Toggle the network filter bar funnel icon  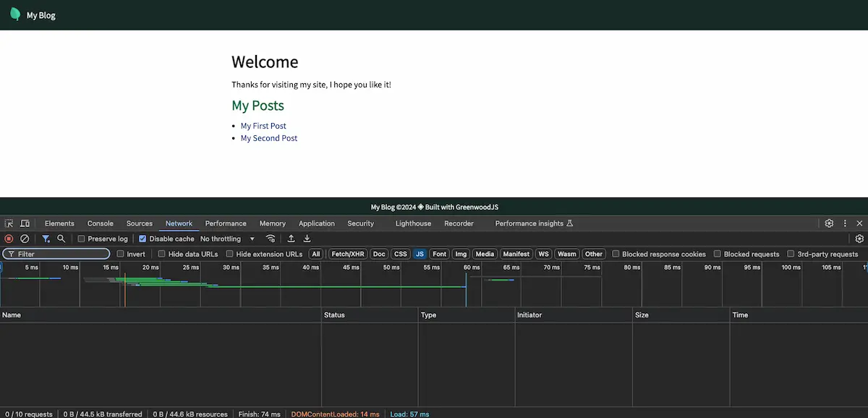click(46, 239)
